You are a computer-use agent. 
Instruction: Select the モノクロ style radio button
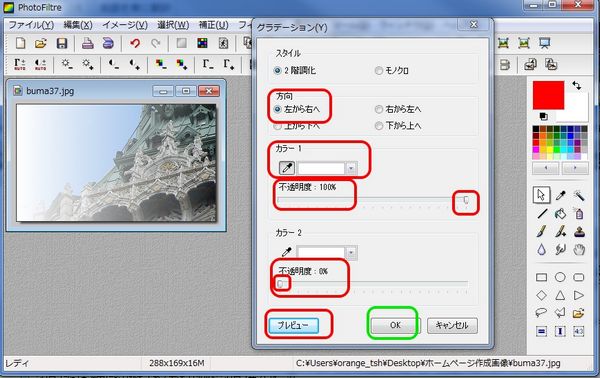[x=379, y=71]
